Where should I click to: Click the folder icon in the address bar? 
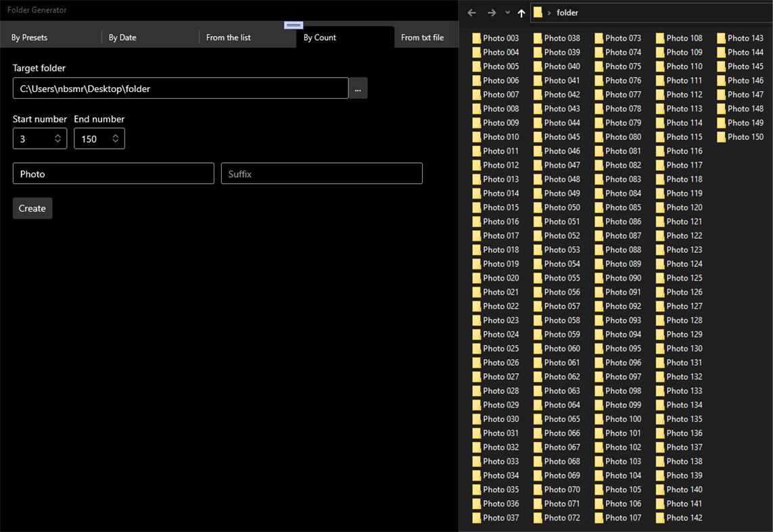coord(538,12)
